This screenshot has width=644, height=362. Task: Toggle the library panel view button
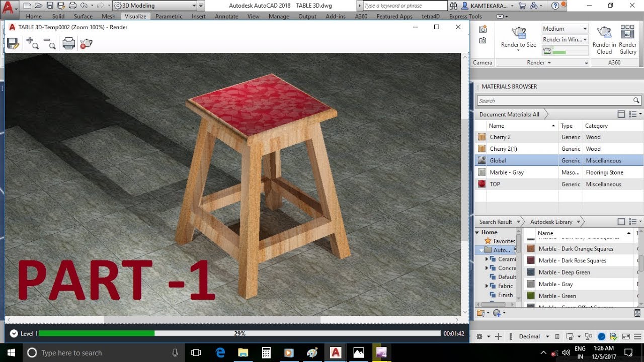coord(621,222)
